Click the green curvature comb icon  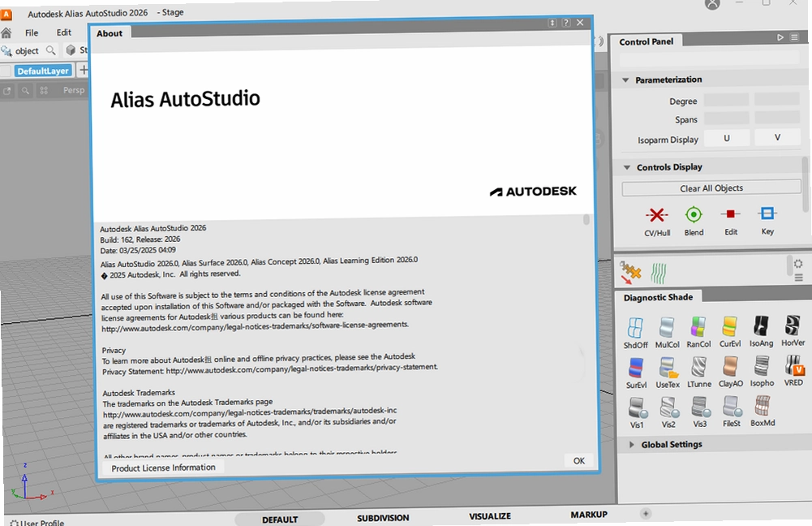(658, 273)
